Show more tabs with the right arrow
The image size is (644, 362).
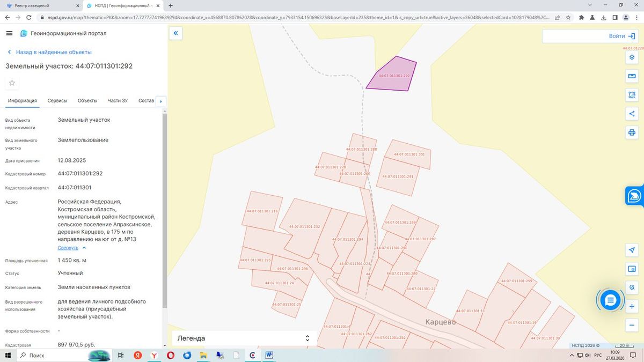[161, 101]
